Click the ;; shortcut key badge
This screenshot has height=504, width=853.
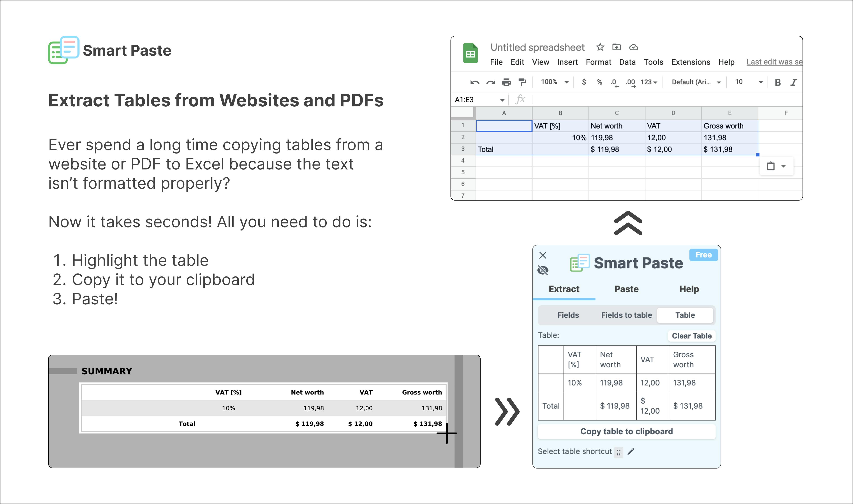click(x=619, y=452)
